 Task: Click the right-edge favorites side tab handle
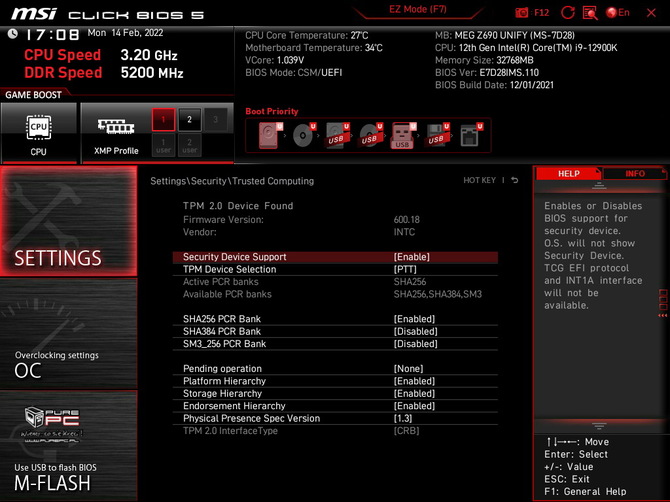coord(663,303)
